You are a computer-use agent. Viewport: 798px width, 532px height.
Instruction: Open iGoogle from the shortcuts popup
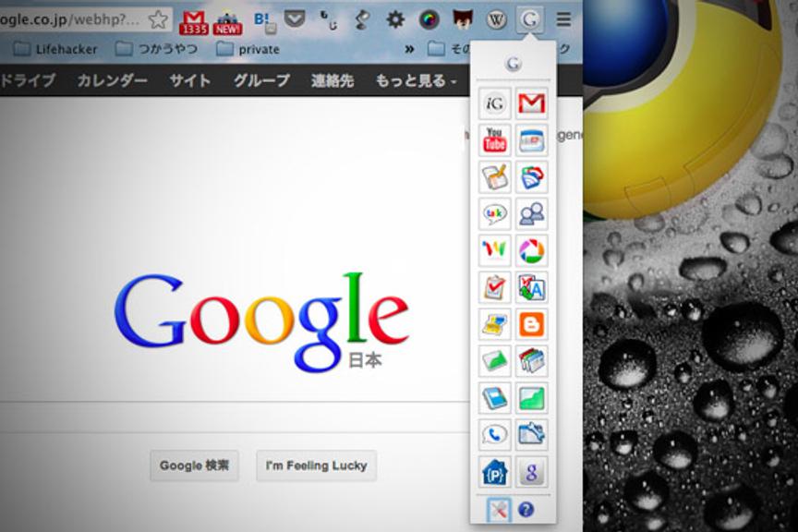point(495,103)
